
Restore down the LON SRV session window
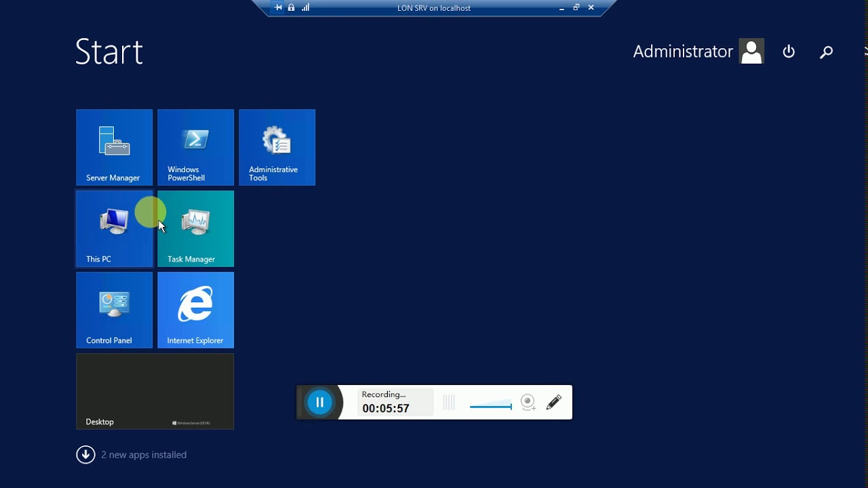point(576,7)
